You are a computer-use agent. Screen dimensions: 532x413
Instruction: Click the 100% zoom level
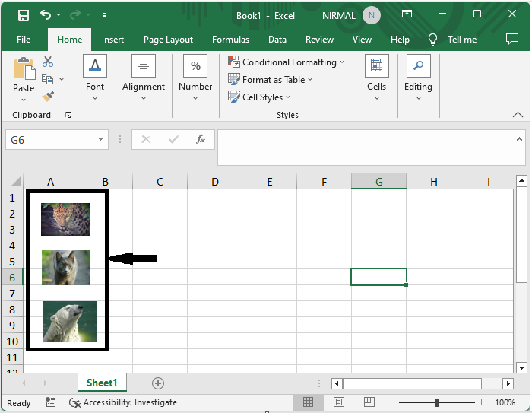pos(505,402)
